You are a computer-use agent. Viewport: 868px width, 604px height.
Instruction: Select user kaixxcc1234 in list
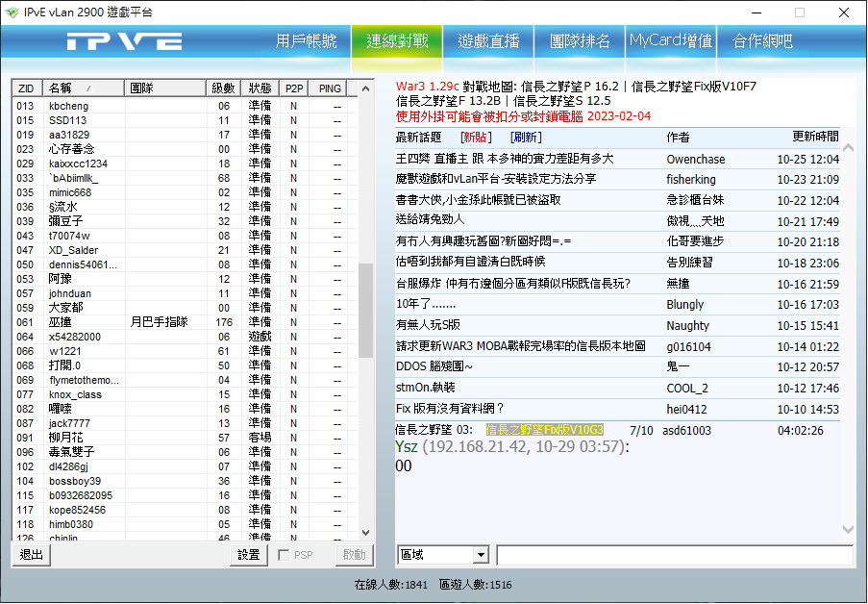coord(78,164)
